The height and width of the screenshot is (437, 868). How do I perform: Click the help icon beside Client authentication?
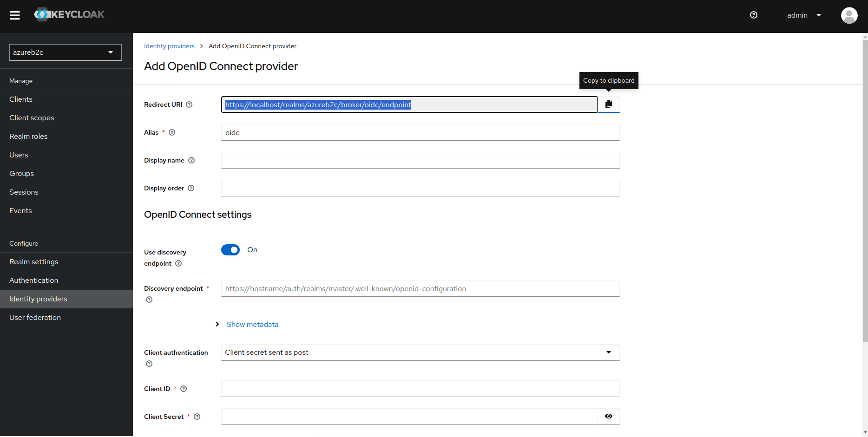click(x=149, y=364)
